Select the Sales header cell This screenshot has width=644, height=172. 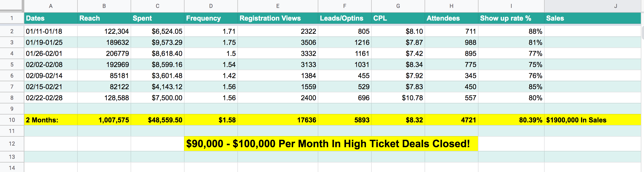tap(592, 18)
